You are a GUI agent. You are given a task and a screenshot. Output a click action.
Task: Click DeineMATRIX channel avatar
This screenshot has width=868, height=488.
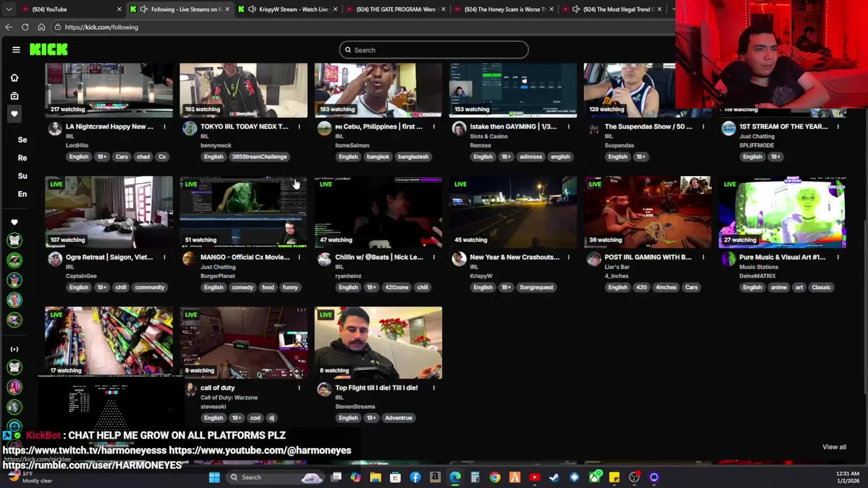(x=728, y=258)
